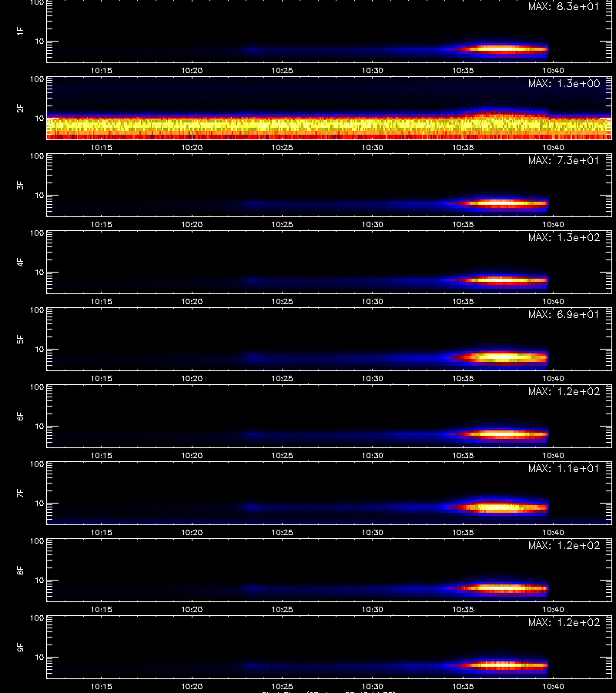Click the 10 y-axis label of 8F panel

pos(39,581)
